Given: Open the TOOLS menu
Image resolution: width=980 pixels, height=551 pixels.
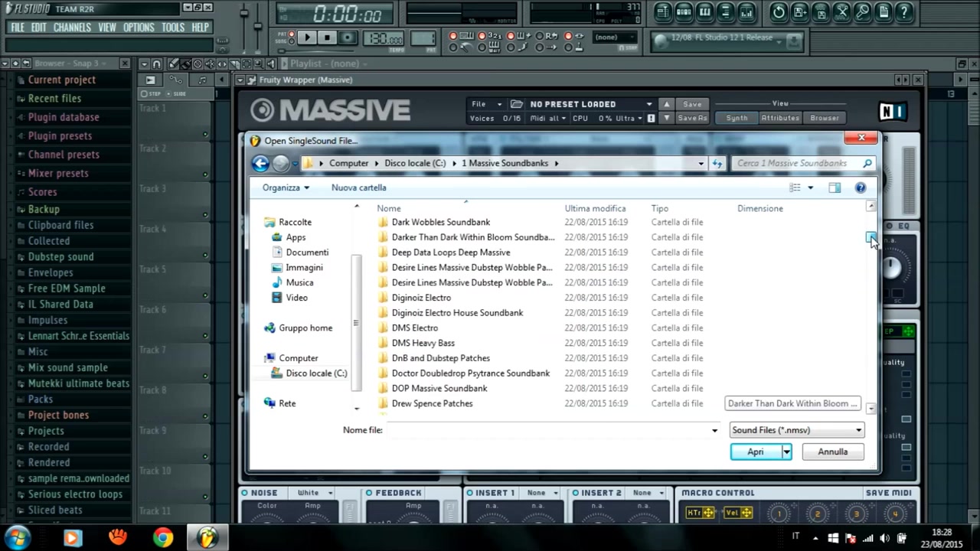Looking at the screenshot, I should point(173,28).
